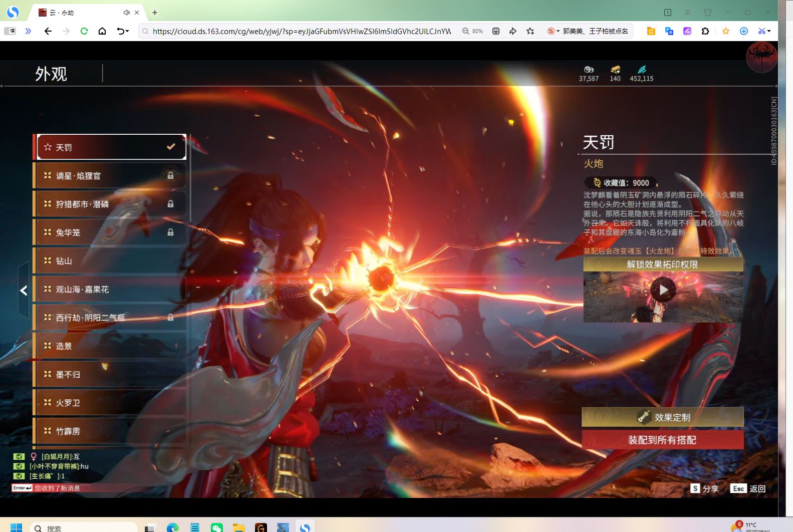This screenshot has width=793, height=532.
Task: Click the gold currency icon showing 140
Action: coord(615,70)
